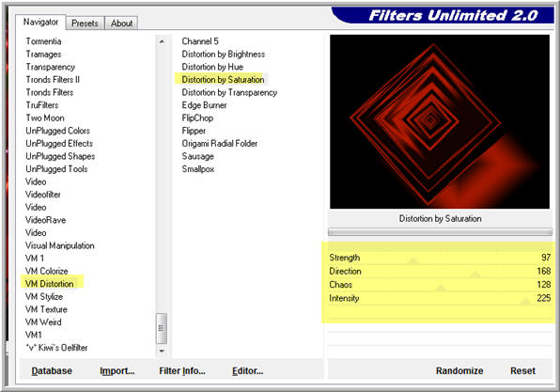
Task: Click the Reset button
Action: point(522,371)
